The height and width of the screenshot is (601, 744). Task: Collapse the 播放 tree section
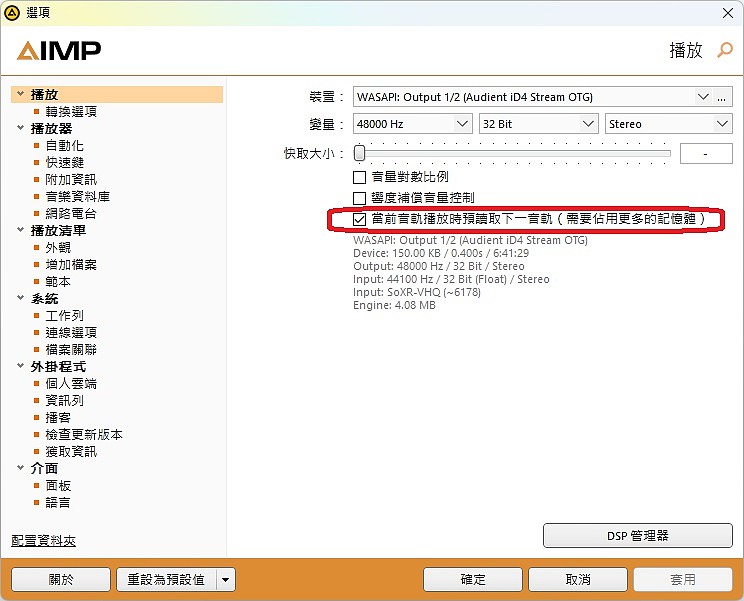pyautogui.click(x=20, y=94)
